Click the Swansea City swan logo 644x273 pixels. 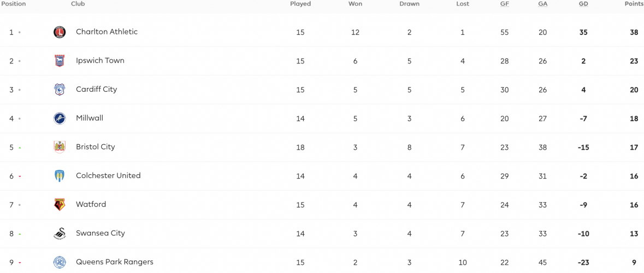[x=60, y=233]
